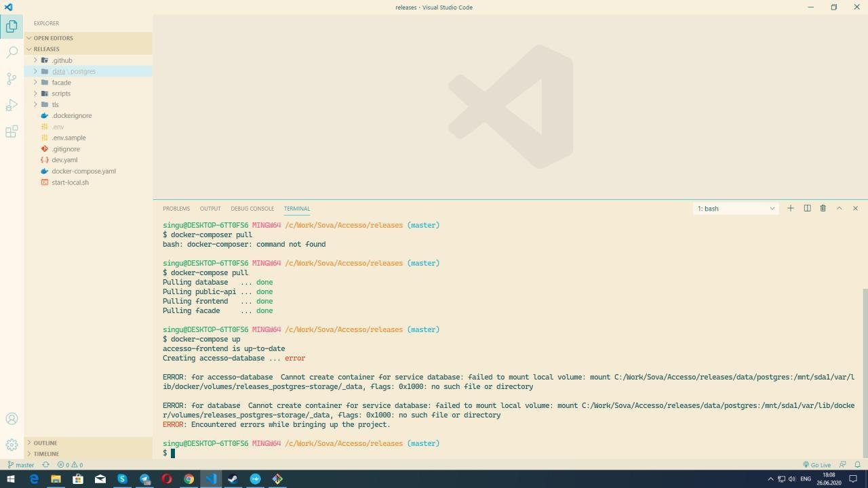This screenshot has width=868, height=488.
Task: Collapse the Releases folder section
Action: click(x=88, y=49)
